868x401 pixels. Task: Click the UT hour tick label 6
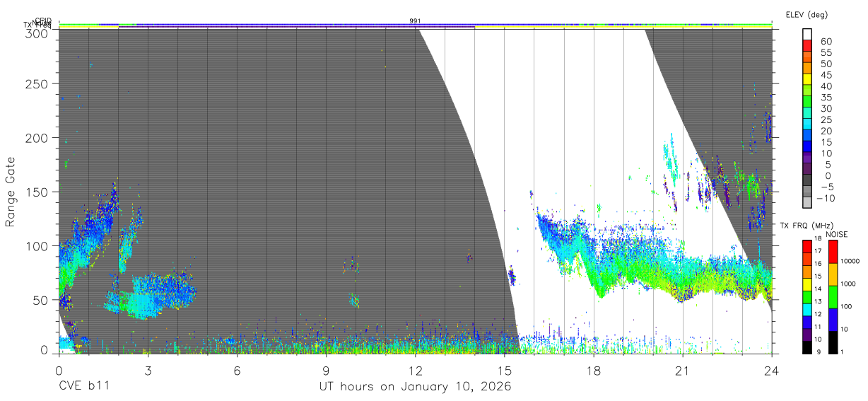point(237,370)
